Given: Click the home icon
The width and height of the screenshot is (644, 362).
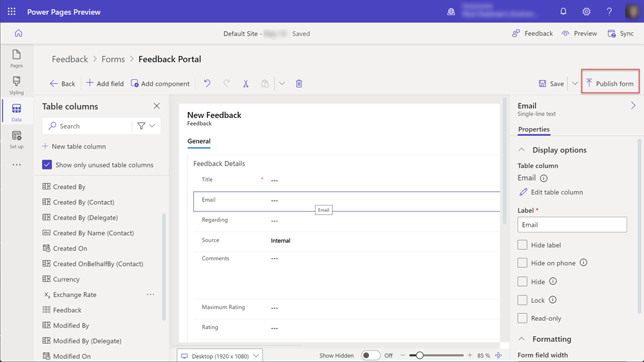Looking at the screenshot, I should coord(18,33).
